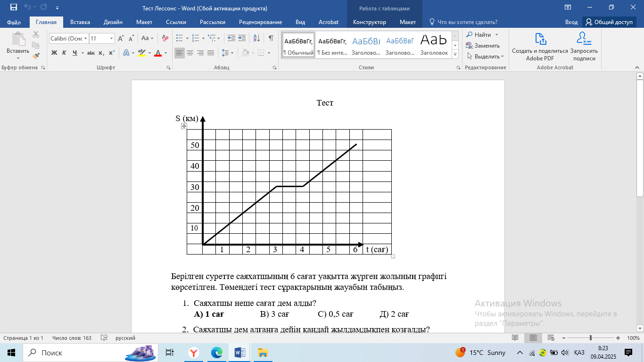
Task: Expand the styles gallery more arrow
Action: point(455,55)
